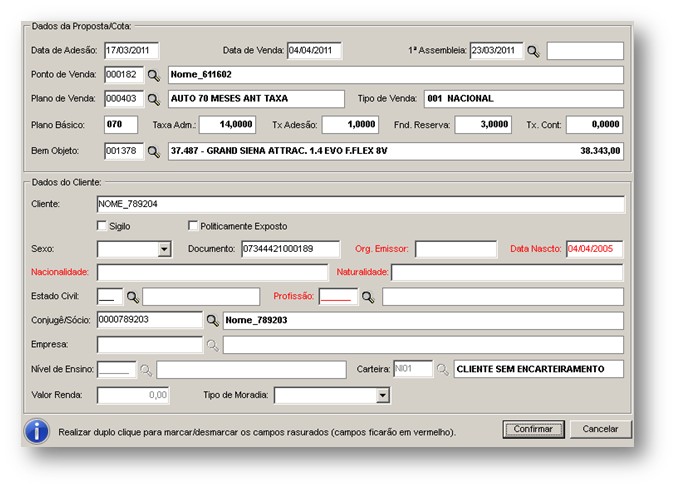Screen dimensions: 676x489
Task: Click the Profissão description field
Action: point(503,297)
